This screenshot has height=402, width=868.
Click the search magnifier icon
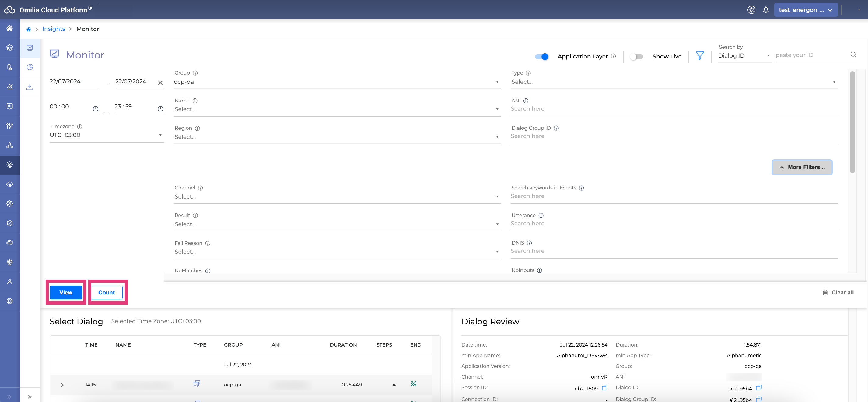(x=853, y=55)
